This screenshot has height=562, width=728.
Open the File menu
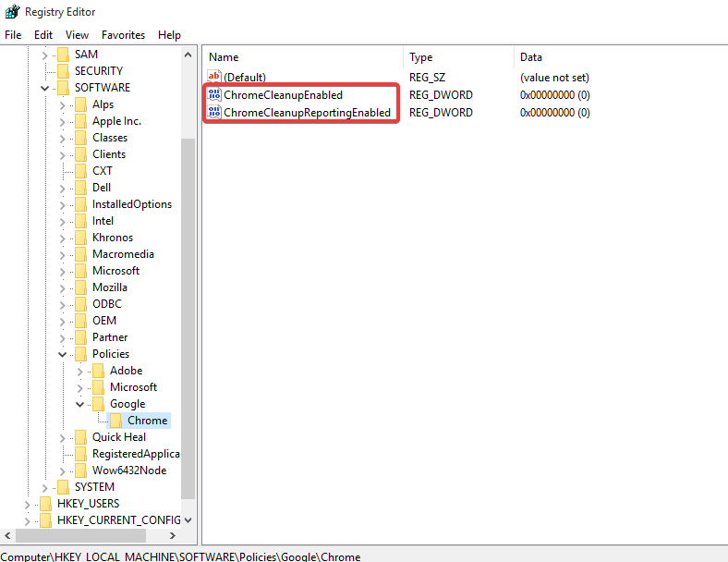13,35
